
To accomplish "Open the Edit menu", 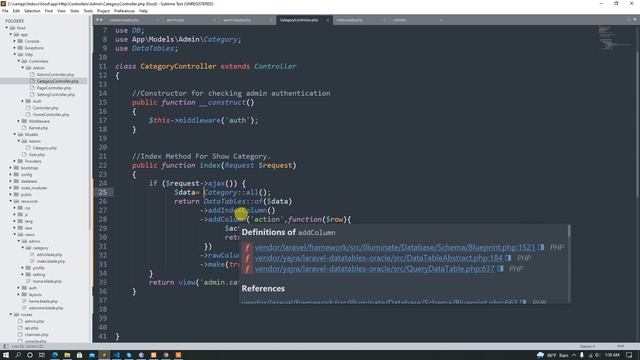I will click(x=16, y=11).
